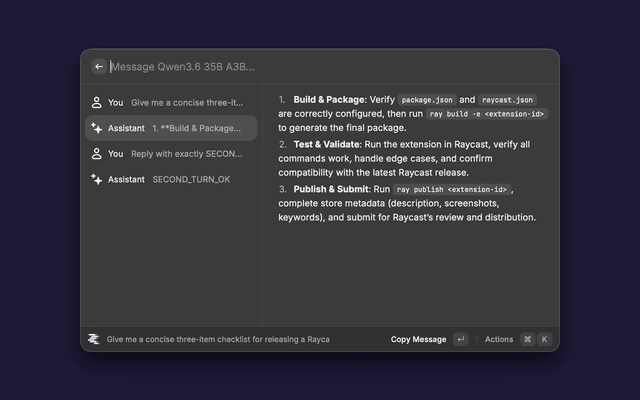Click the sparkle icon beside SECOND_TURN_OK reply
The height and width of the screenshot is (400, 640).
96,179
